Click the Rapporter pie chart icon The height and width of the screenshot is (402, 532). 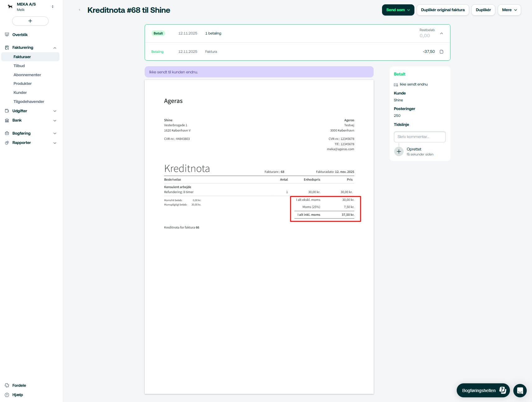pyautogui.click(x=7, y=143)
